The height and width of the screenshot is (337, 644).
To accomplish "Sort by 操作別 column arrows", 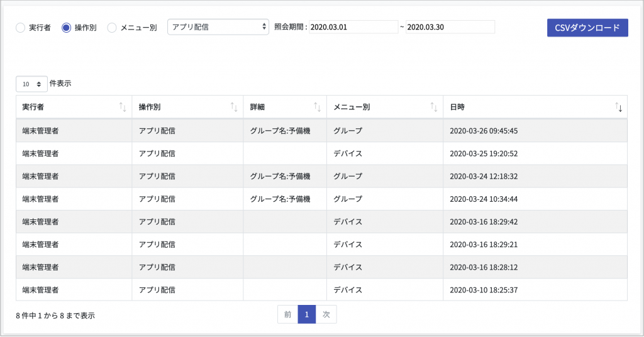I will tap(234, 107).
